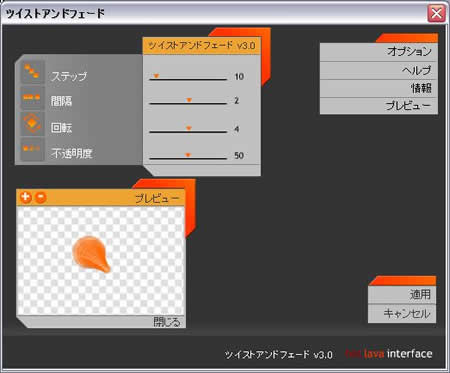Screen dimensions: 450x373
Task: Click the 適用 (apply) button
Action: [x=402, y=295]
